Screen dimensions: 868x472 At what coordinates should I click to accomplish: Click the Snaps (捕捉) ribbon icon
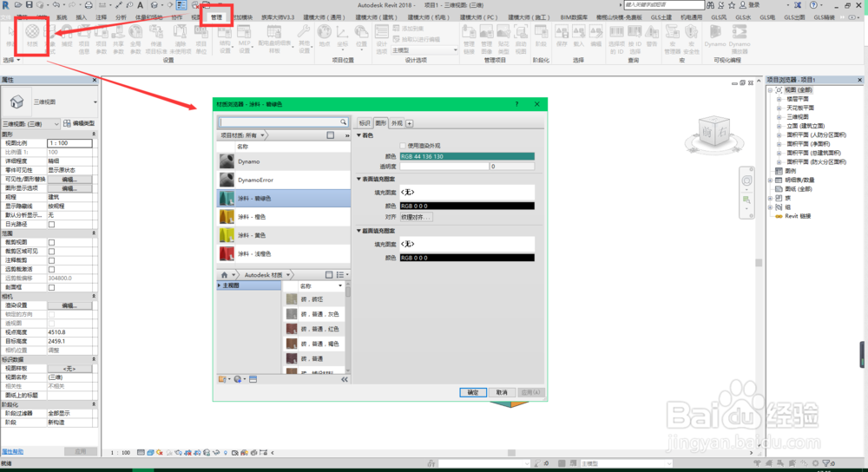click(67, 36)
